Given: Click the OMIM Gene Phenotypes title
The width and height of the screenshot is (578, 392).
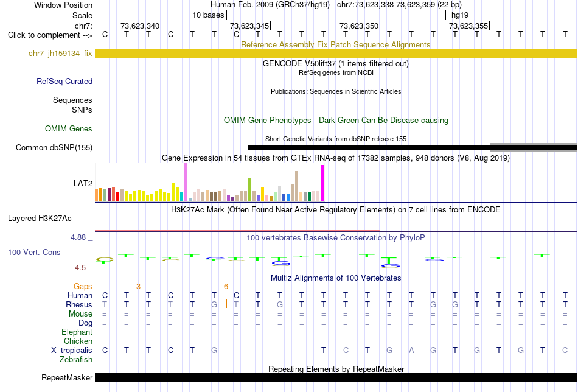Looking at the screenshot, I should click(336, 121).
